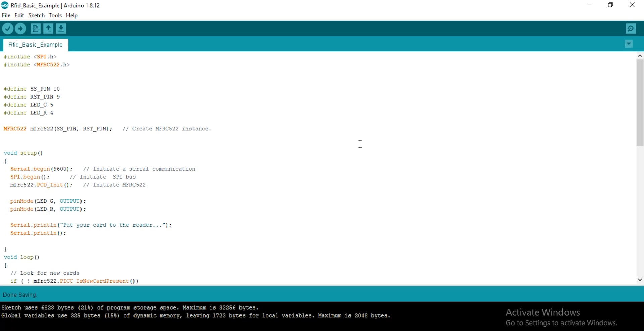Open the Serial Monitor magnifier icon

click(631, 29)
